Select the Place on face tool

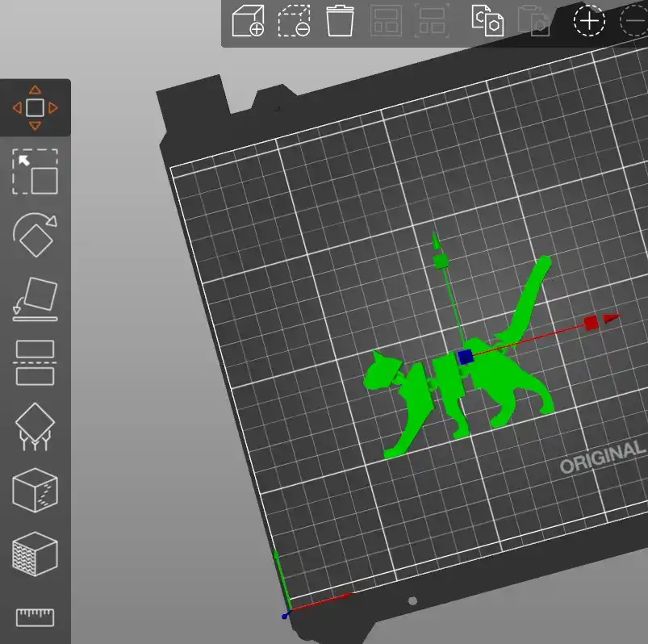(36, 299)
